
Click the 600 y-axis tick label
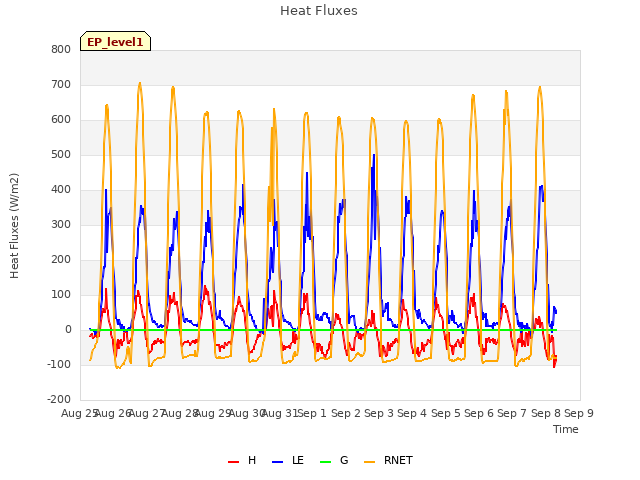click(61, 120)
